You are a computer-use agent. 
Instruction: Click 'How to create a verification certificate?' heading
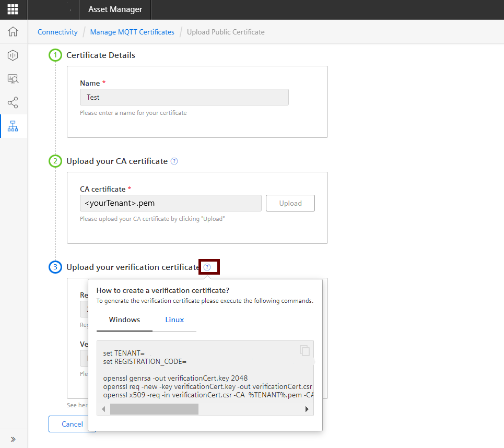tap(162, 290)
